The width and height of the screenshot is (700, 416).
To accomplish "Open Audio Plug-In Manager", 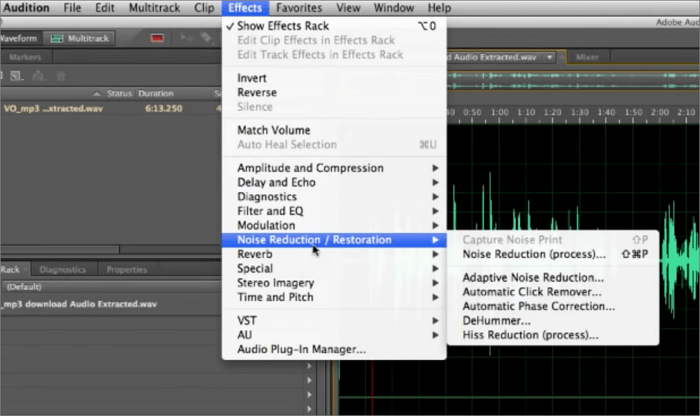I will [x=301, y=349].
